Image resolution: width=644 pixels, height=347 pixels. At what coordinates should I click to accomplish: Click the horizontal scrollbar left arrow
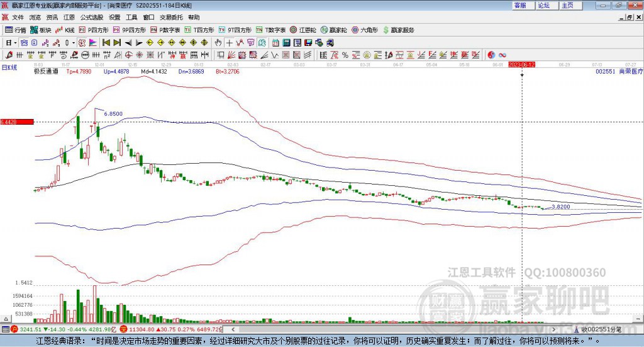233,329
